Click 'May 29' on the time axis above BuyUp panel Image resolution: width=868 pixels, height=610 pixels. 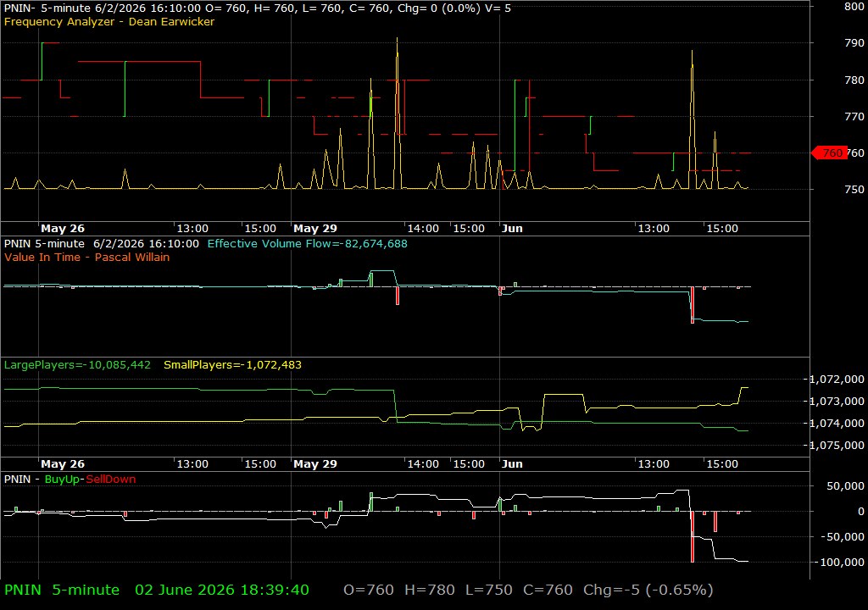tap(315, 464)
